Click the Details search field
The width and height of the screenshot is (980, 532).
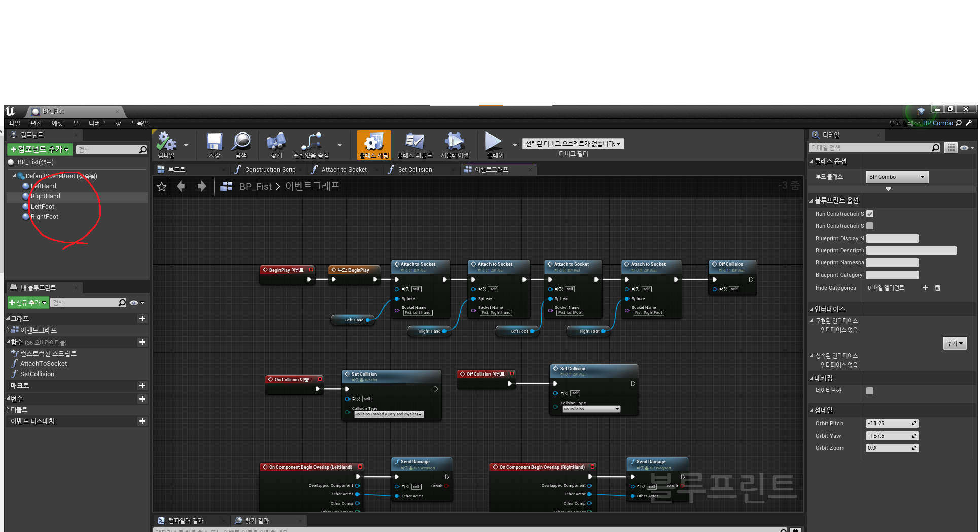pos(874,148)
